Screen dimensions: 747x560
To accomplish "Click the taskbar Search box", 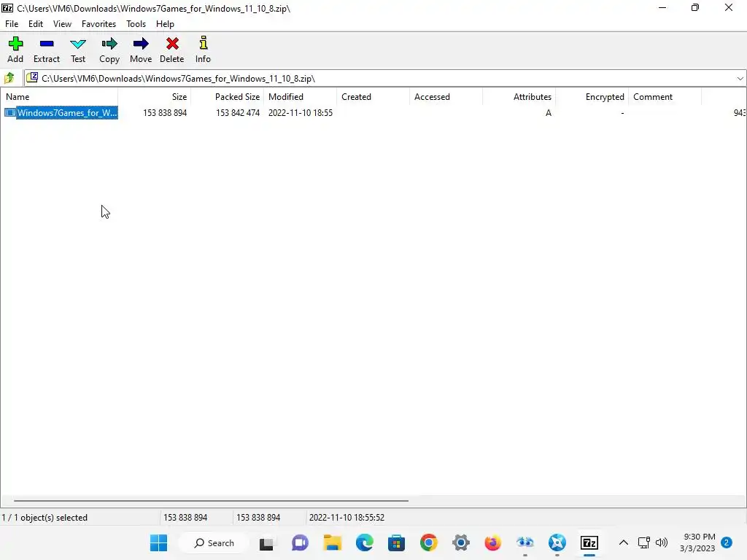I will click(x=214, y=542).
